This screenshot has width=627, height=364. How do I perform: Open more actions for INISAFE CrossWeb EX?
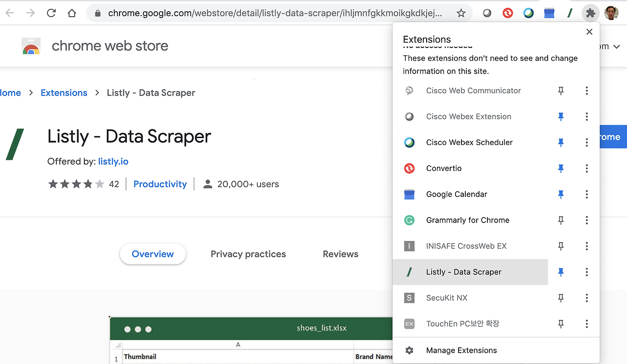pyautogui.click(x=586, y=246)
